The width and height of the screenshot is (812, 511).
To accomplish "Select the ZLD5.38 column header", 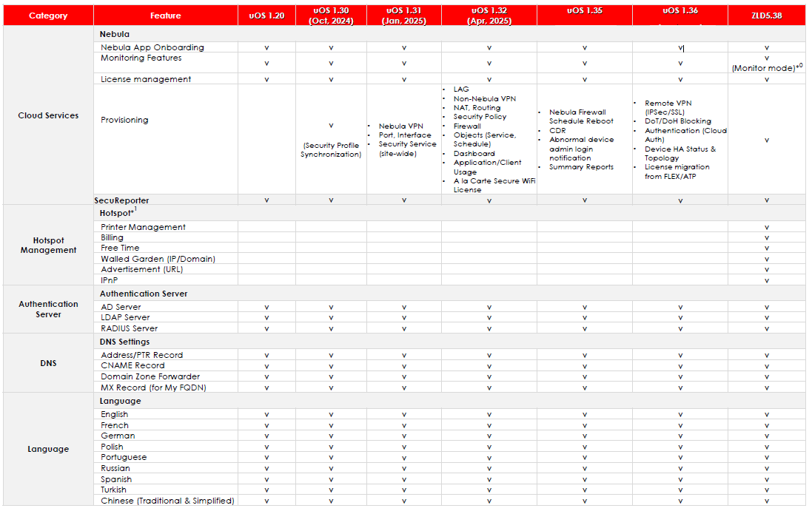I will click(768, 15).
